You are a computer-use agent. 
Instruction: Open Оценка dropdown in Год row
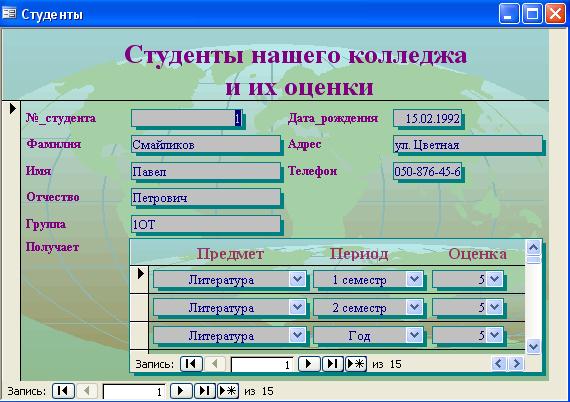point(494,335)
